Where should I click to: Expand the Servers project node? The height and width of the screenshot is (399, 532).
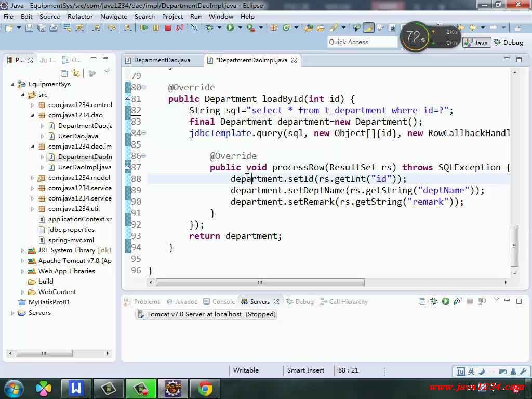pyautogui.click(x=13, y=313)
